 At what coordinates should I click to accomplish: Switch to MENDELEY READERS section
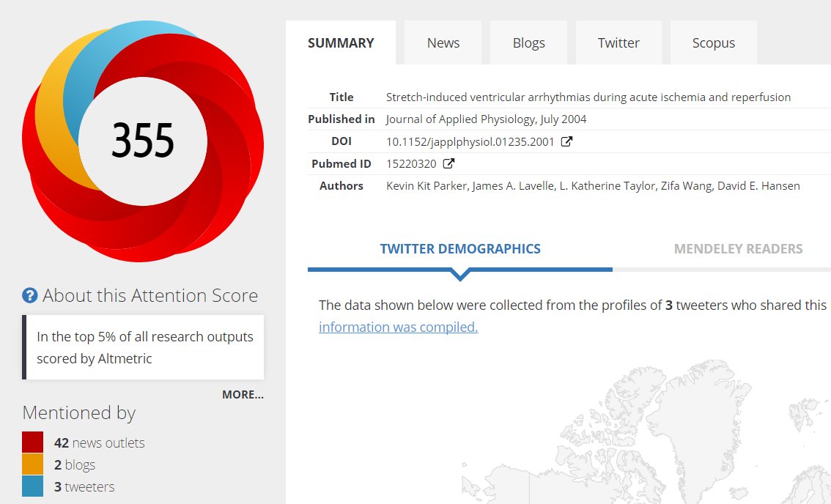coord(738,249)
